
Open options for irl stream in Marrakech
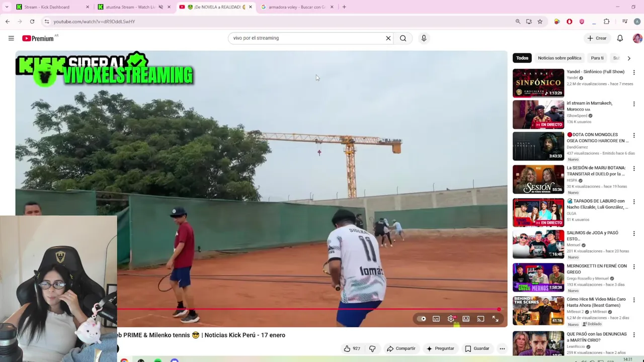(x=634, y=104)
